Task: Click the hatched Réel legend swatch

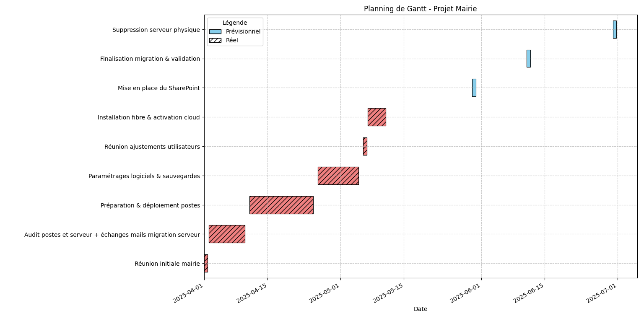Action: (215, 40)
